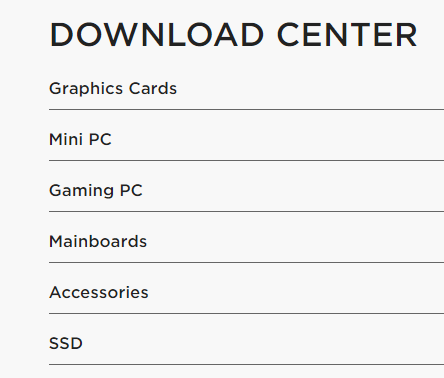This screenshot has height=378, width=444.
Task: Open the Mainboards downloads section
Action: coord(246,242)
